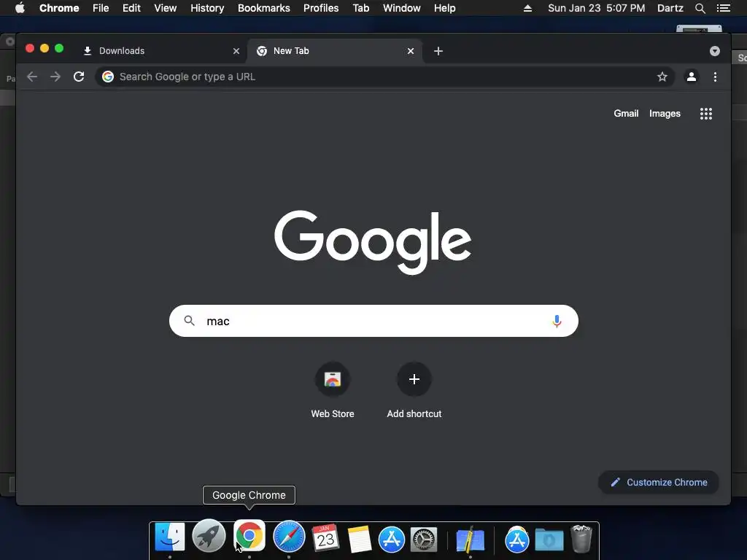Image resolution: width=747 pixels, height=560 pixels.
Task: Click the Google icon in the address bar
Action: pos(108,77)
